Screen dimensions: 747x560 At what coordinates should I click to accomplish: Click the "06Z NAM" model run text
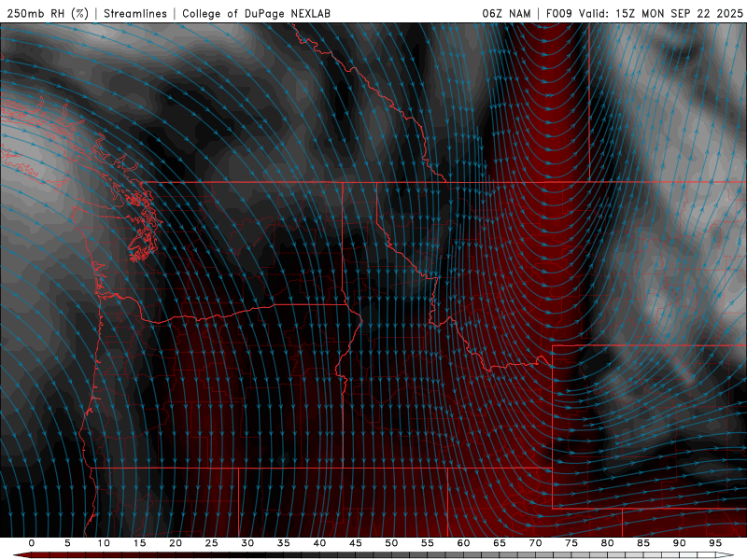(506, 13)
